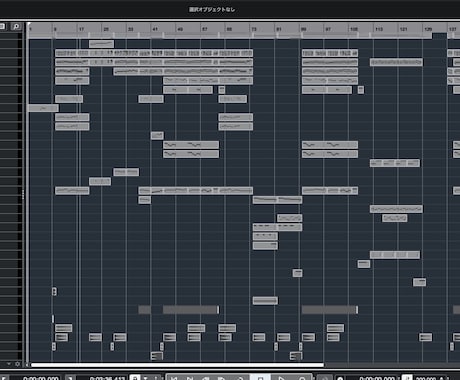Click bar 97 on the ruler
This screenshot has width=460, height=380.
coord(328,29)
